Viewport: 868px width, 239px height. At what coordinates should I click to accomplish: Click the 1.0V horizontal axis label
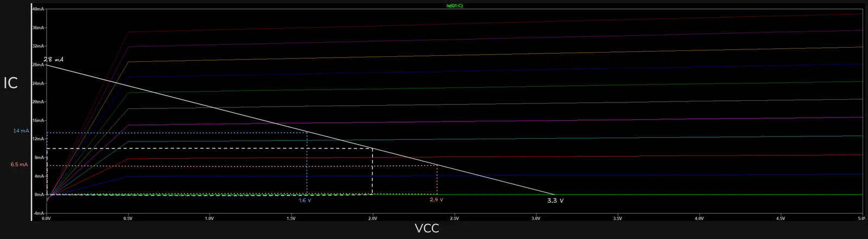point(209,219)
